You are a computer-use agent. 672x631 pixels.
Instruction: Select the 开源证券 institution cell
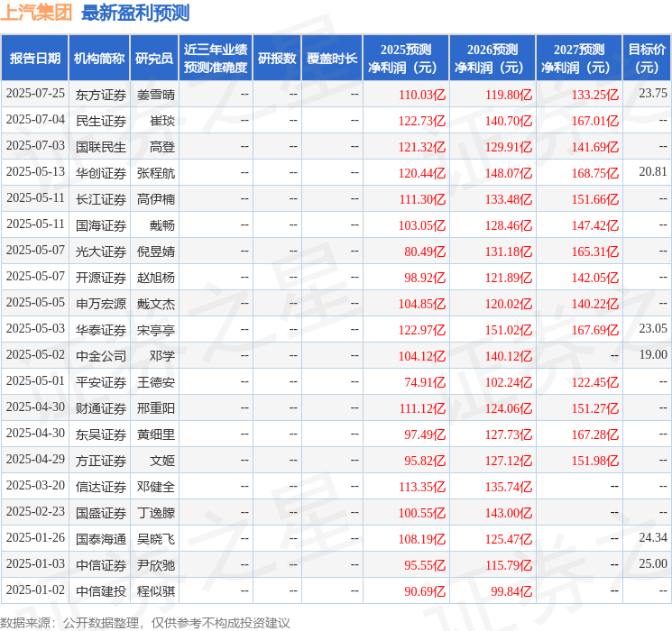click(x=101, y=278)
